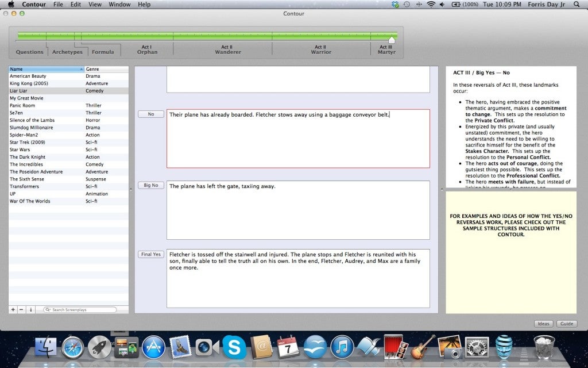The width and height of the screenshot is (588, 368).
Task: Click the timeline slider handle
Action: [x=392, y=40]
